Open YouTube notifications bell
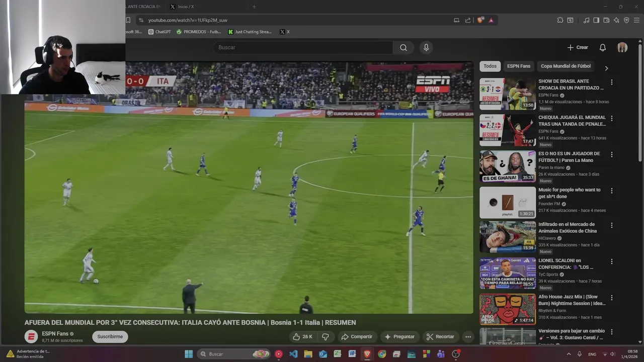 tap(602, 47)
